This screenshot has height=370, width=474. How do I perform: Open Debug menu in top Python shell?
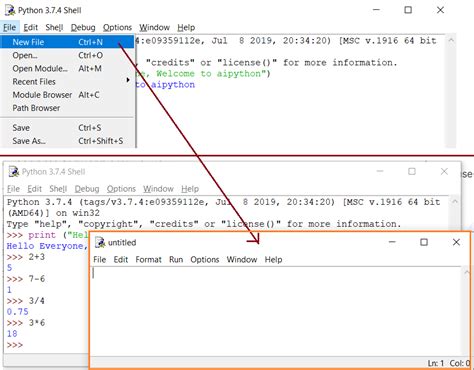[83, 27]
